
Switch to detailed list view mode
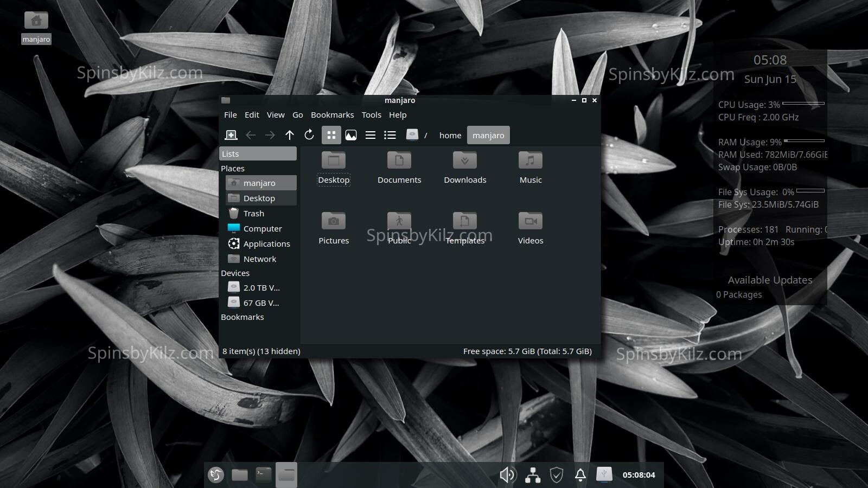point(390,135)
